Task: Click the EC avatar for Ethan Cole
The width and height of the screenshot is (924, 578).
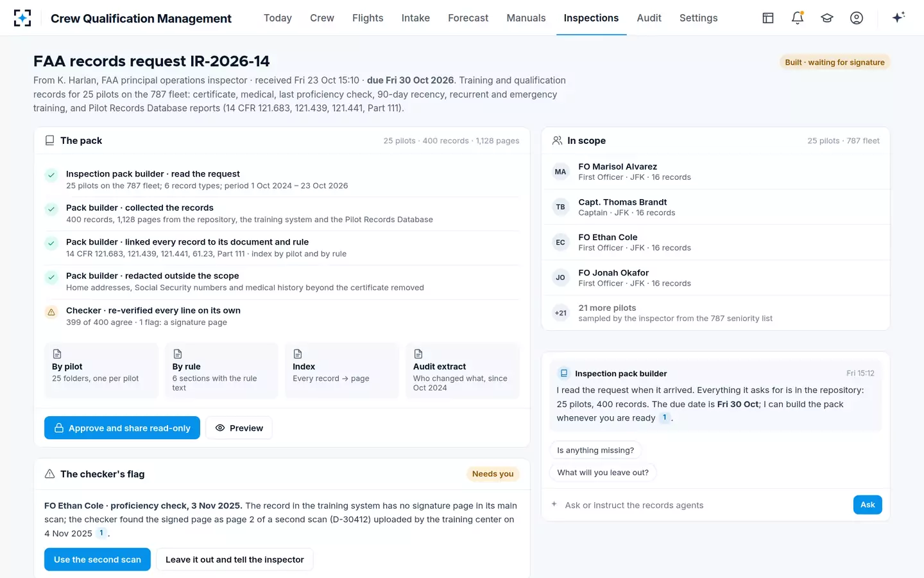Action: [x=560, y=242]
